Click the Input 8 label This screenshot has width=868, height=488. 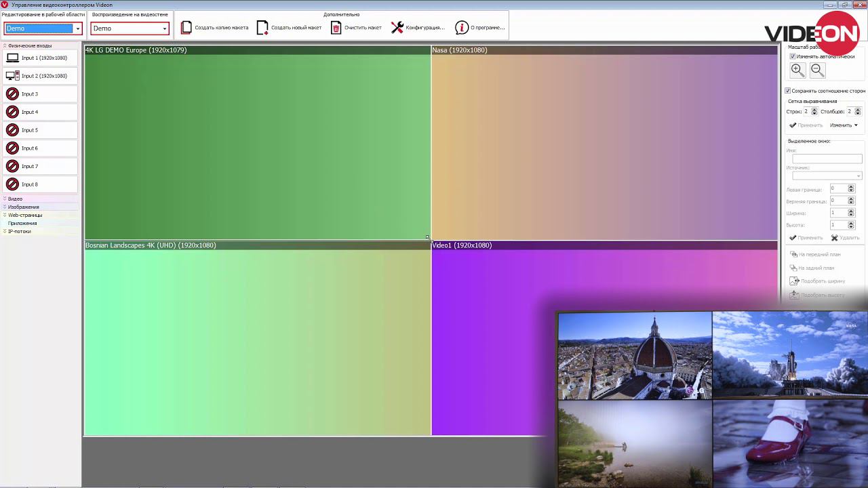(30, 184)
